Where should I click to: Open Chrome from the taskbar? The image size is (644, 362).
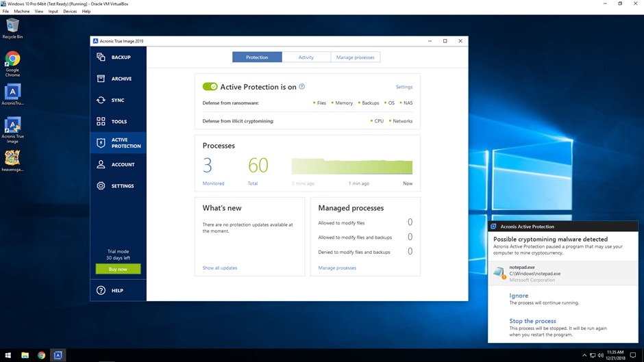[42, 355]
